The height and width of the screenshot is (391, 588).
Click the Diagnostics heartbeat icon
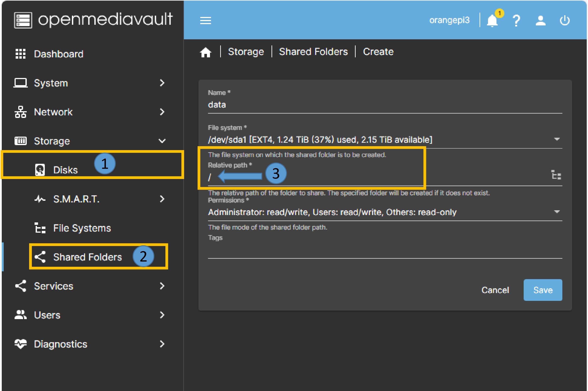(x=20, y=344)
